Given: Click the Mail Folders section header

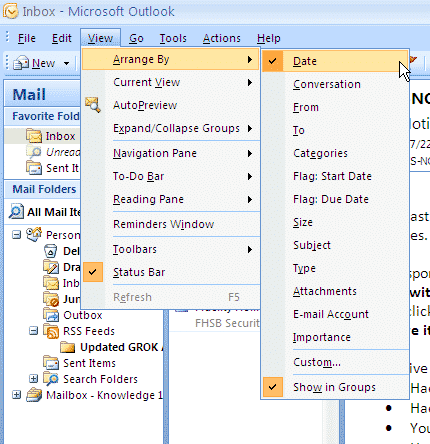Looking at the screenshot, I should point(43,189).
